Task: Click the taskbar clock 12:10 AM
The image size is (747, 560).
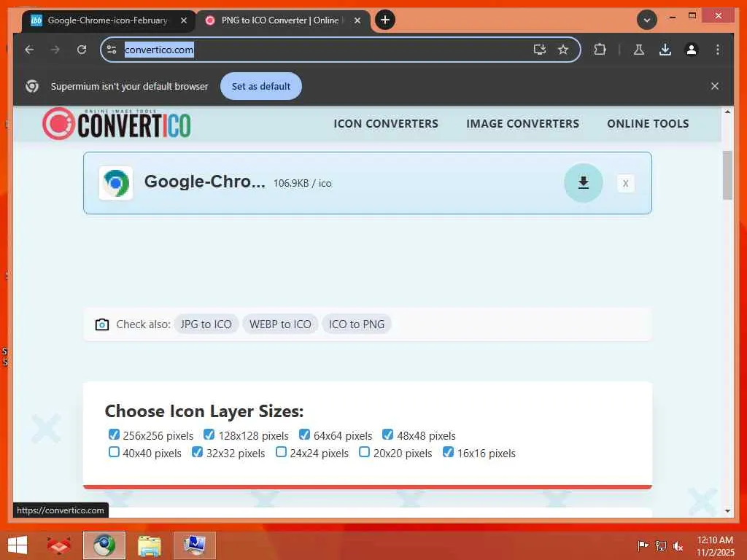Action: [x=715, y=545]
